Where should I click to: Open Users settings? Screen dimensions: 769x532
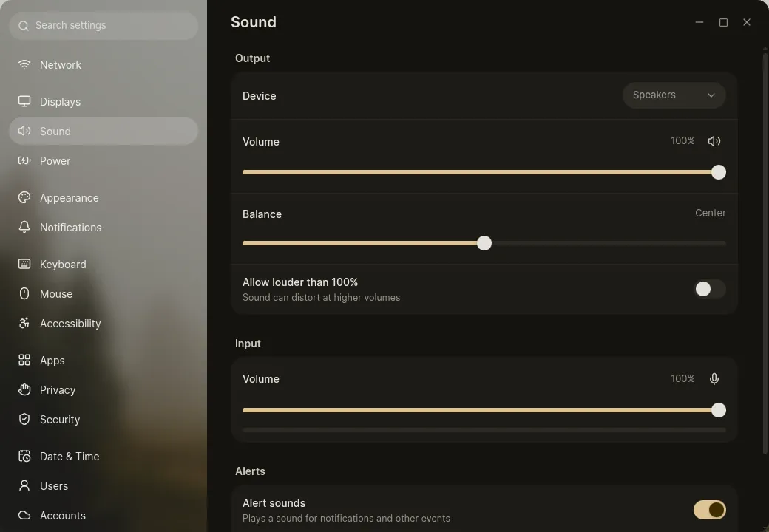point(104,486)
